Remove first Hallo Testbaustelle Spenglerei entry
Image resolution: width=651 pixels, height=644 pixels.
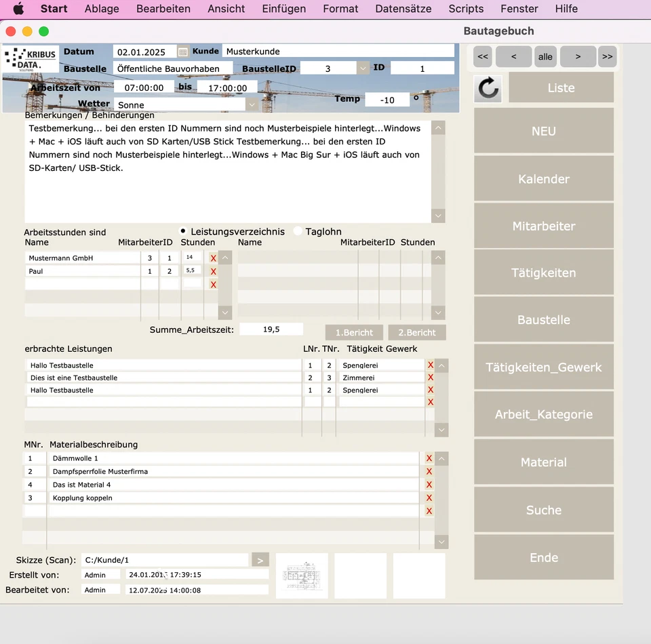coord(431,365)
